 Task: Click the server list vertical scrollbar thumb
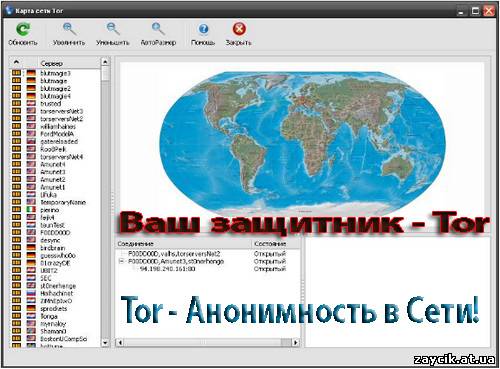(x=105, y=73)
